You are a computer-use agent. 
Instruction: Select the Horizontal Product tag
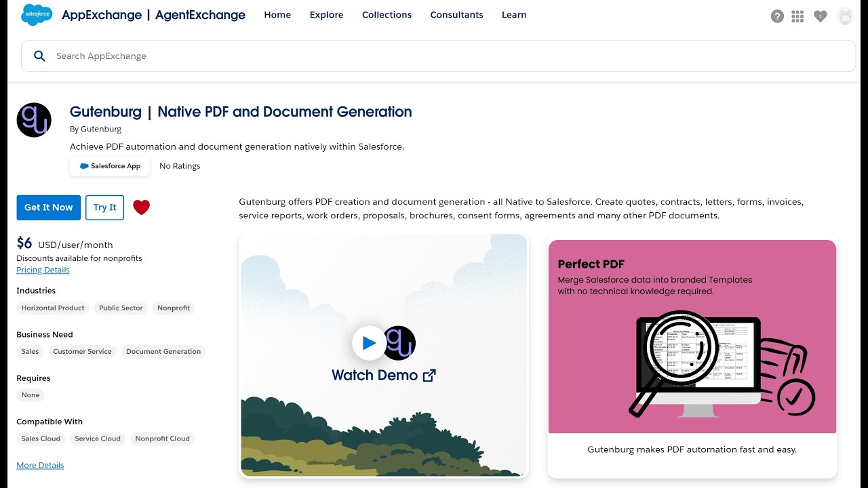(53, 308)
